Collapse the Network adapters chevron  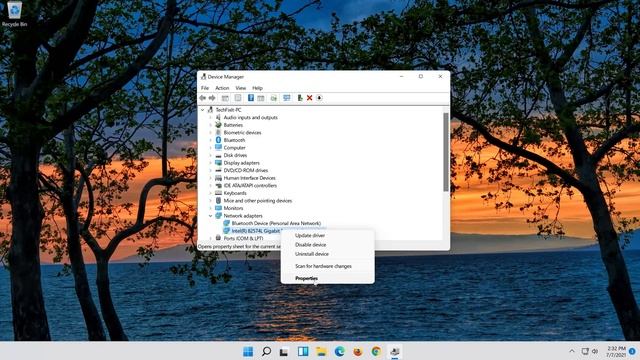211,216
